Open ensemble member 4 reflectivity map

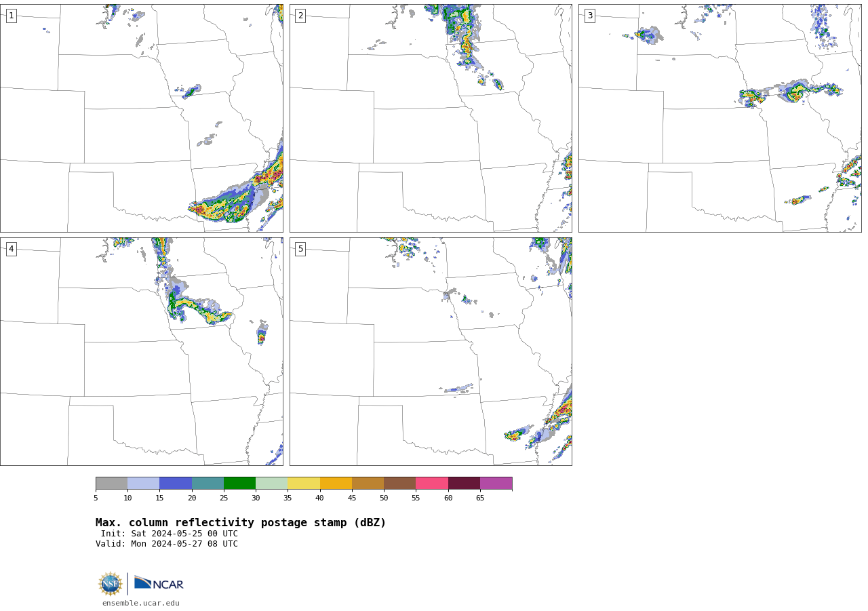[142, 351]
